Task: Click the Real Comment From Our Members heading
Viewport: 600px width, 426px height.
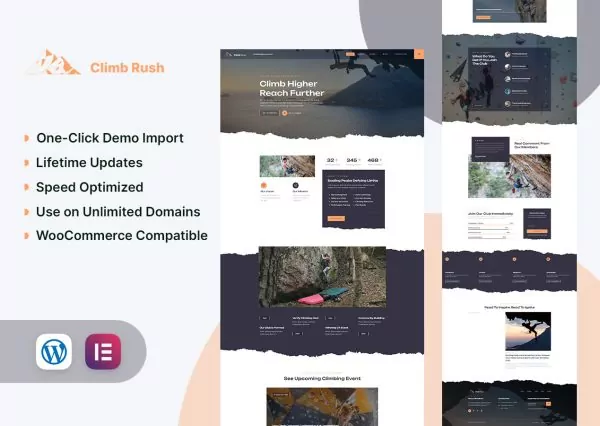Action: pyautogui.click(x=532, y=145)
